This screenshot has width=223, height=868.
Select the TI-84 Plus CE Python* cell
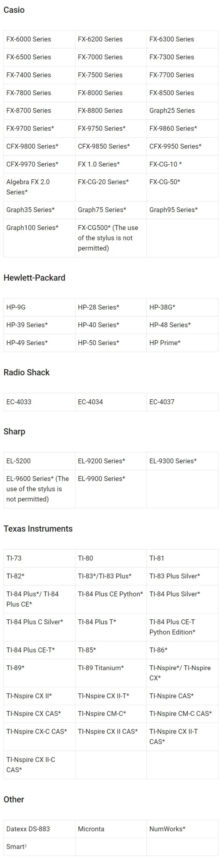(111, 600)
